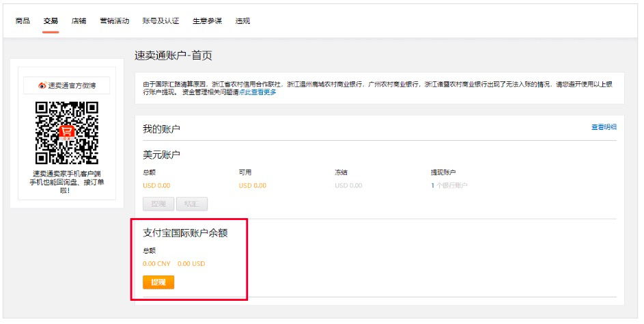The width and height of the screenshot is (644, 324).
Task: Click the 0.00 USD Alipay balance
Action: coord(191,264)
